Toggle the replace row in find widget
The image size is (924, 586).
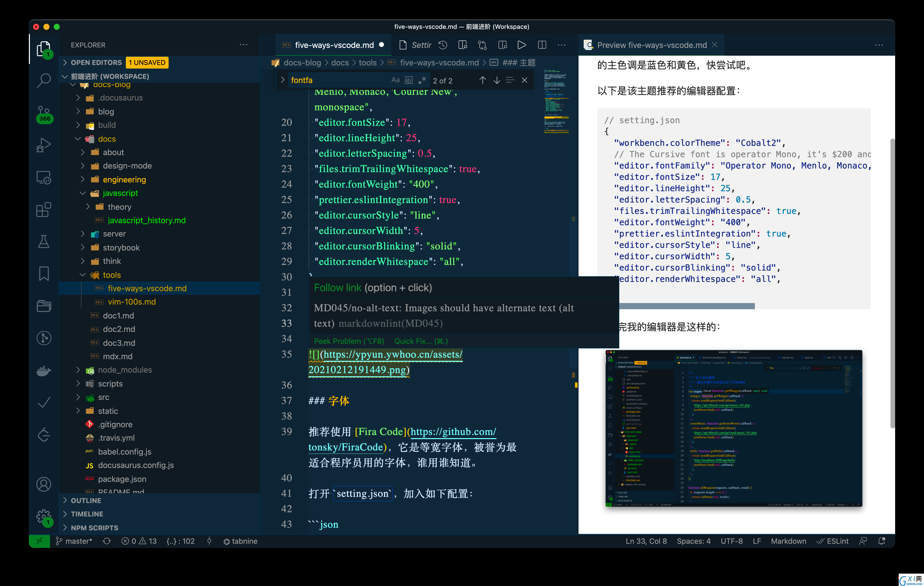[283, 80]
